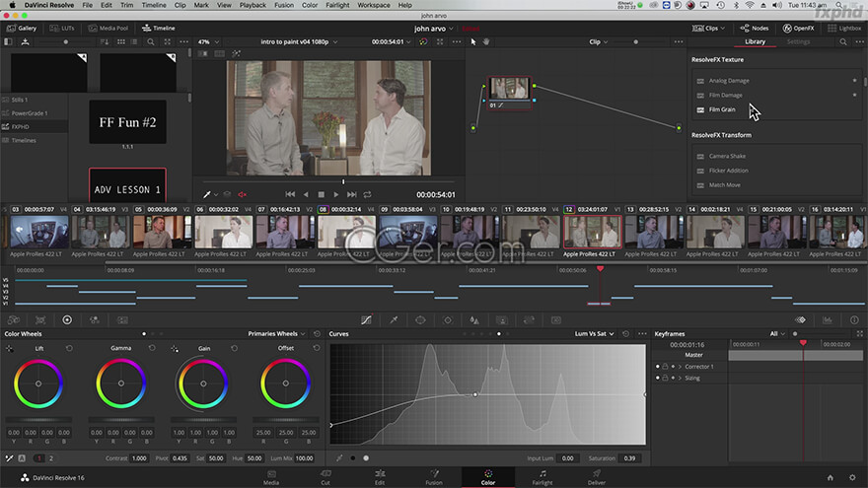Adjust the Gamma master wheel slider
This screenshot has width=868, height=488.
click(120, 420)
